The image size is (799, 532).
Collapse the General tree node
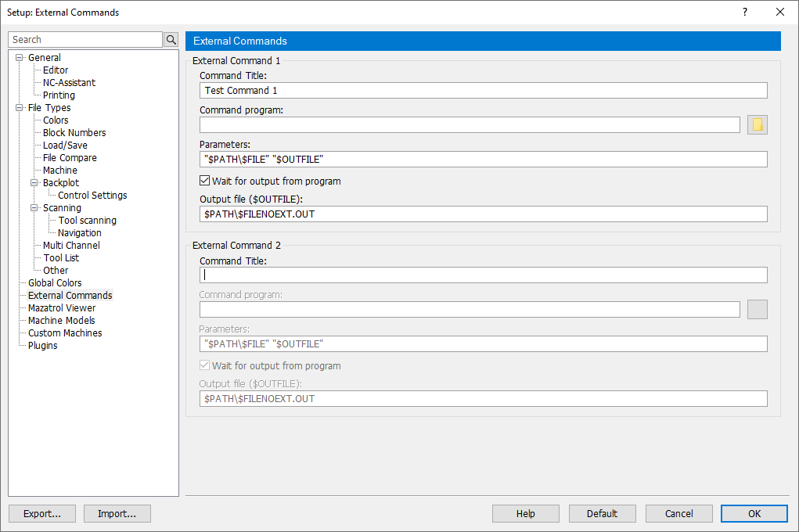point(20,58)
